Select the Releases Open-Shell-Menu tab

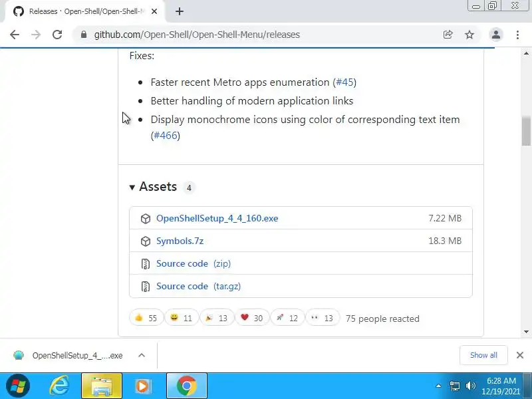click(x=85, y=11)
